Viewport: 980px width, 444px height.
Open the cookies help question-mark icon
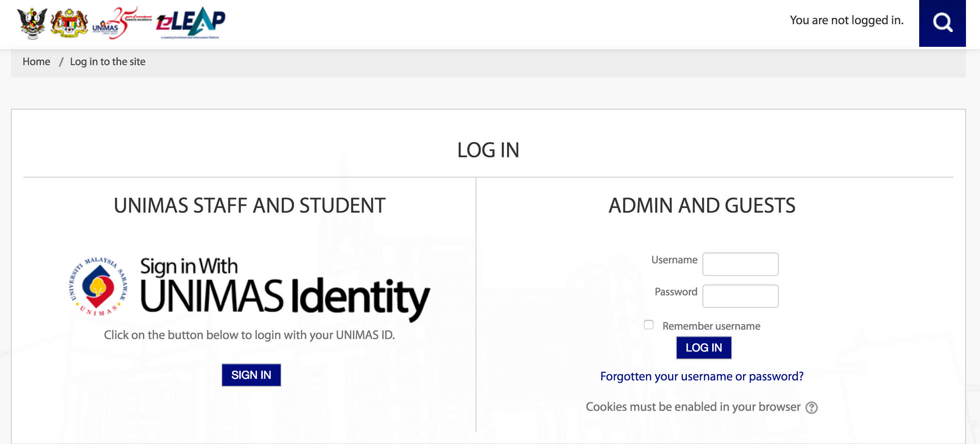pos(812,408)
